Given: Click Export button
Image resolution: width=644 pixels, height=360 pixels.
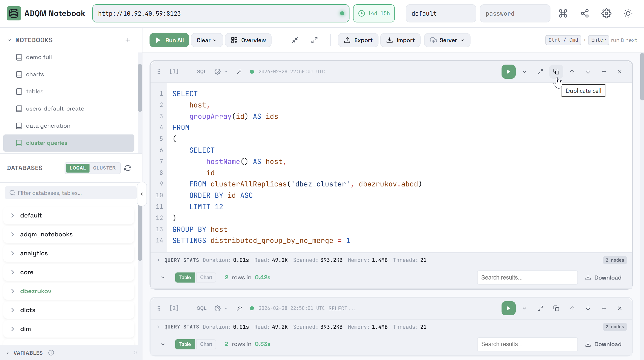Looking at the screenshot, I should pyautogui.click(x=358, y=40).
